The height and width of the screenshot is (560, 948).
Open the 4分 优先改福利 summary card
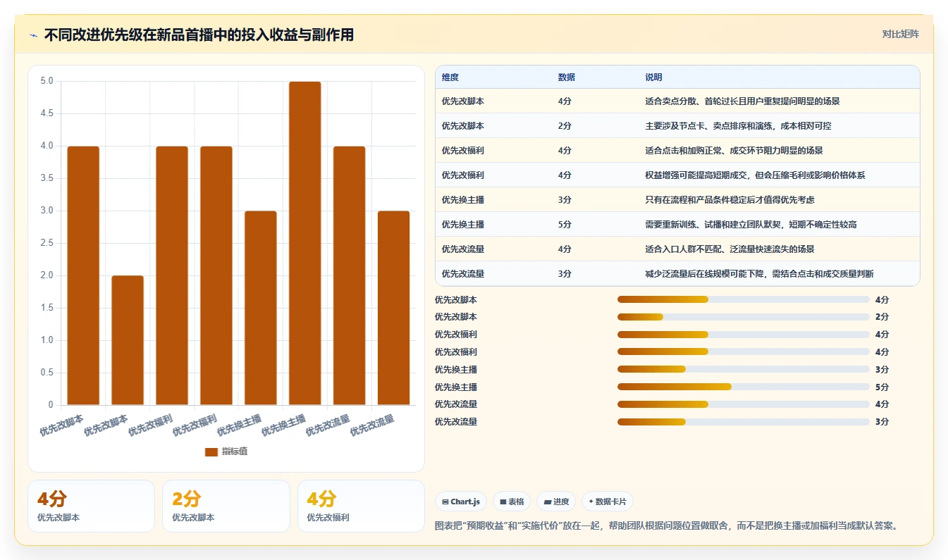tap(361, 506)
